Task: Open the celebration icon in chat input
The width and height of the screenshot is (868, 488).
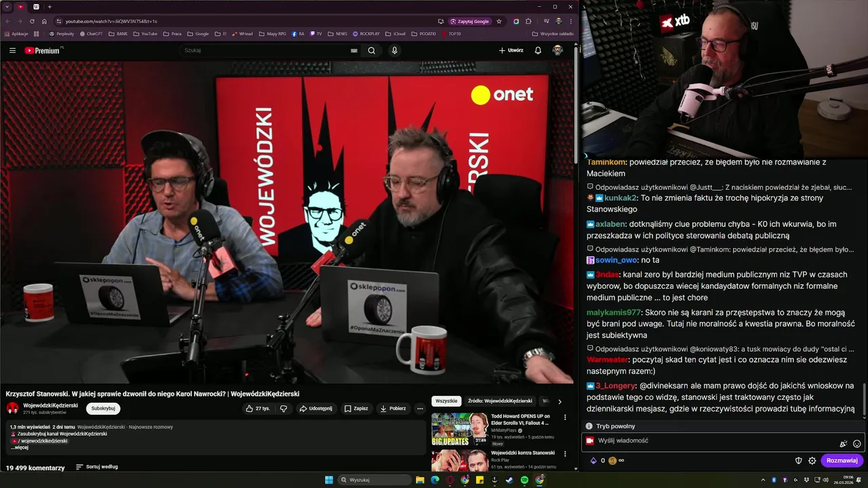Action: [x=843, y=444]
